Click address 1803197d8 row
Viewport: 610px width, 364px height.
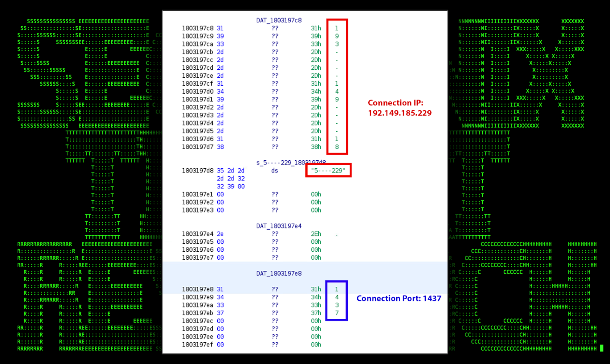point(197,171)
